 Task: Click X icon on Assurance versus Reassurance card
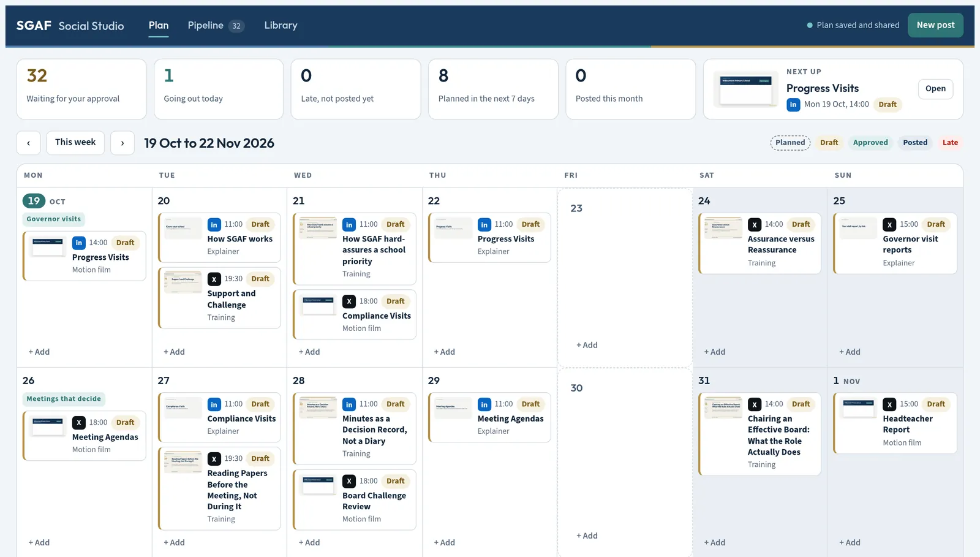[x=755, y=225]
